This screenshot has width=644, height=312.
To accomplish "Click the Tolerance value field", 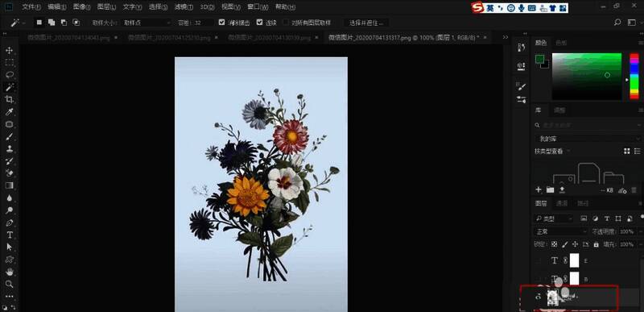I will [x=204, y=23].
